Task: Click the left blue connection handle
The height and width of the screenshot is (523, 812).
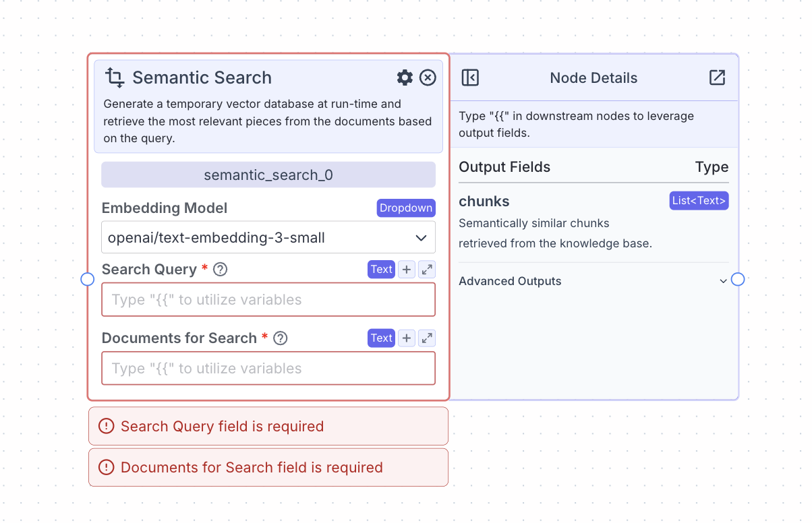Action: [x=87, y=279]
